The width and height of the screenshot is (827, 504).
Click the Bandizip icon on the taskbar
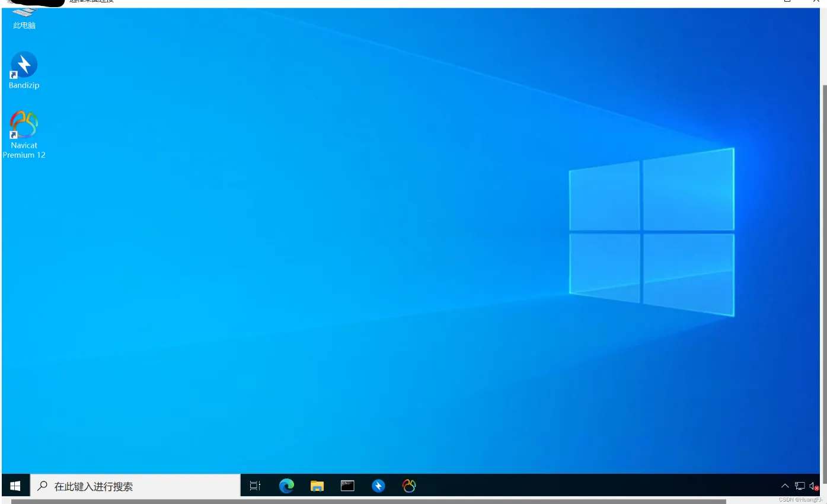click(x=378, y=486)
